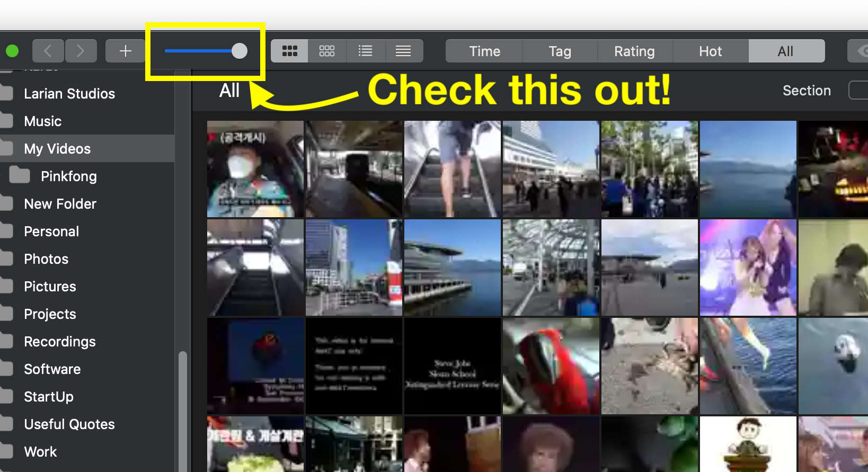
Task: Select the All sort tab
Action: tap(786, 51)
